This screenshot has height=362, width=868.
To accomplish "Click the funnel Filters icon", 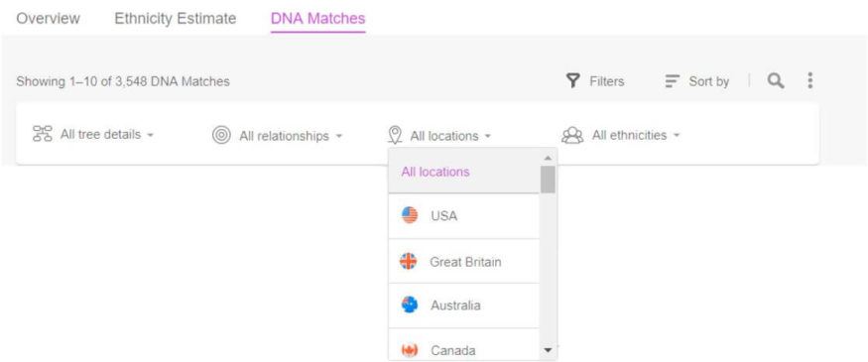I will click(x=573, y=81).
